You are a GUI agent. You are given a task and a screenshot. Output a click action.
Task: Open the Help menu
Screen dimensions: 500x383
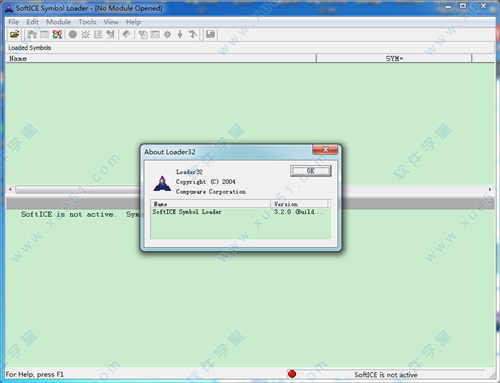[x=133, y=22]
